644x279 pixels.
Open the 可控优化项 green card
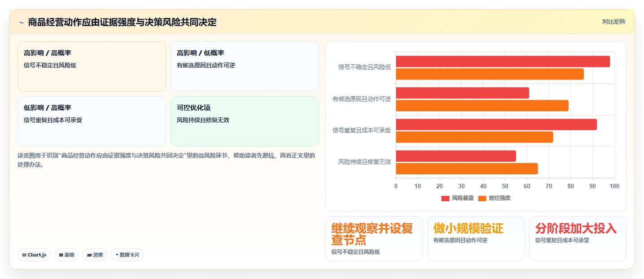245,121
